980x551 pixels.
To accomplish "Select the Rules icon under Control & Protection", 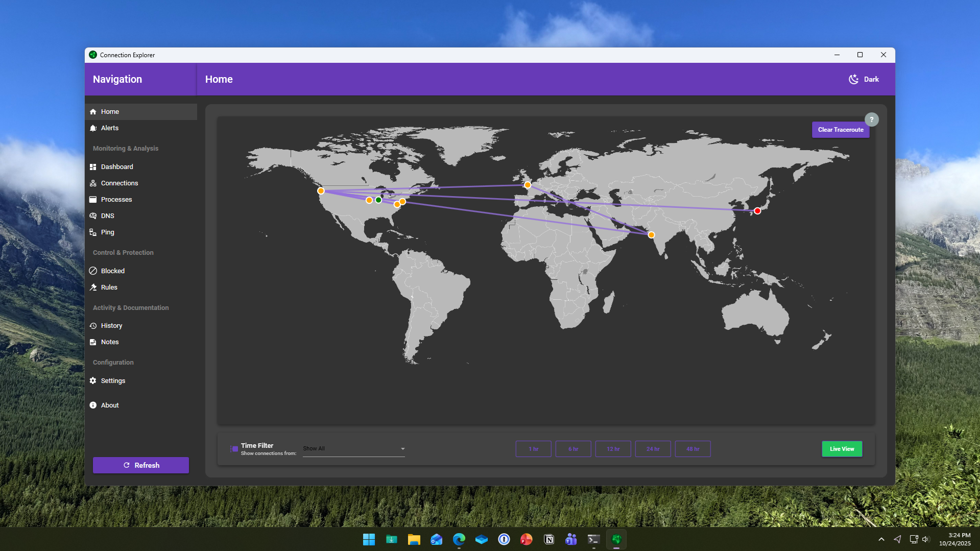I will [x=93, y=287].
